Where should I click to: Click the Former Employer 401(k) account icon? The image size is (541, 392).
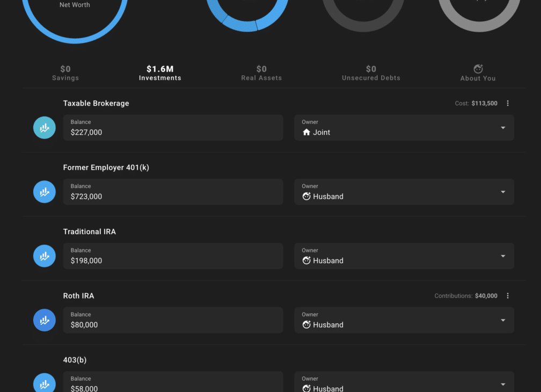pos(45,192)
